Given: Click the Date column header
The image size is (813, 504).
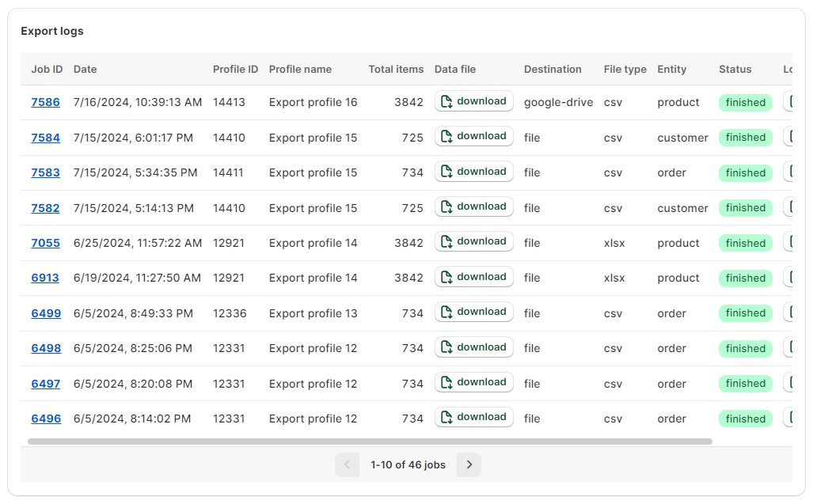Looking at the screenshot, I should (83, 69).
